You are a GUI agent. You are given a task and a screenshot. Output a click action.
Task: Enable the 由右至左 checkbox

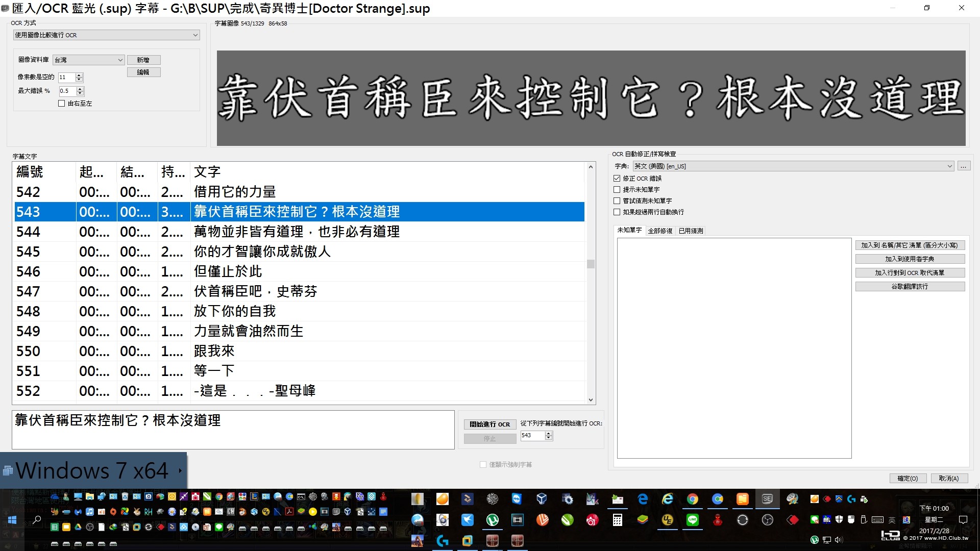pyautogui.click(x=61, y=103)
